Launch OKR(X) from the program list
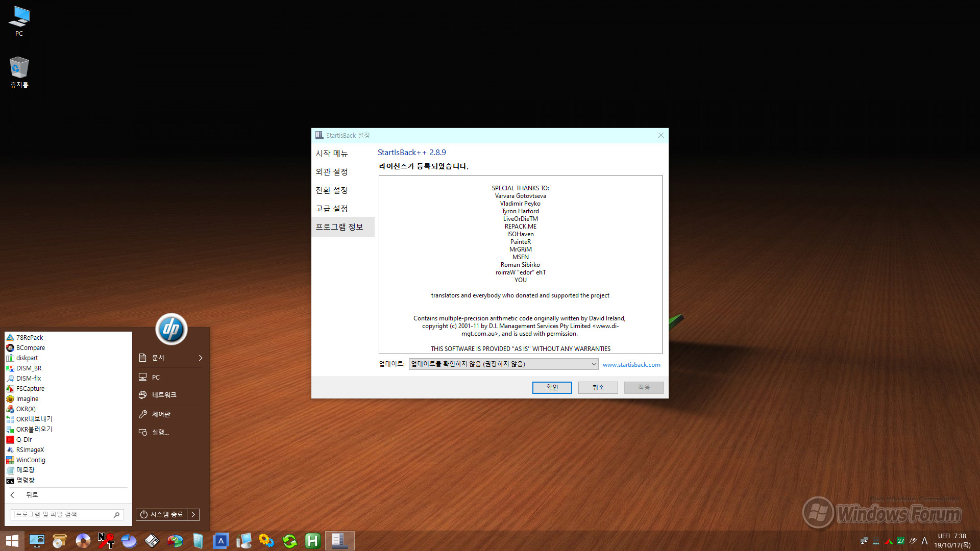Image resolution: width=980 pixels, height=551 pixels. 26,409
